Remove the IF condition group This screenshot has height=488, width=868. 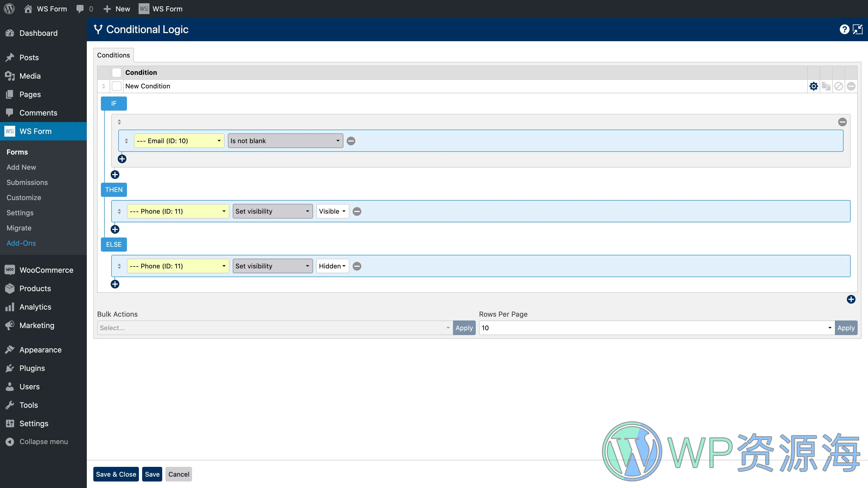tap(843, 122)
